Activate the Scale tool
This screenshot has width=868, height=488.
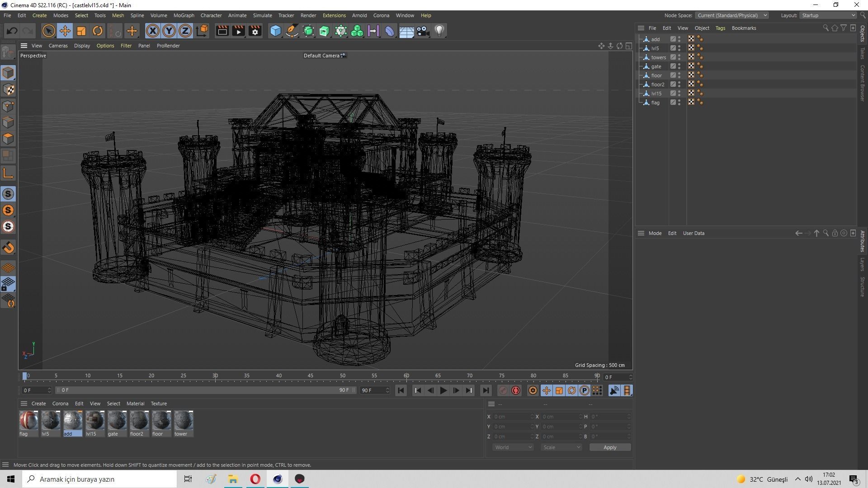[81, 31]
